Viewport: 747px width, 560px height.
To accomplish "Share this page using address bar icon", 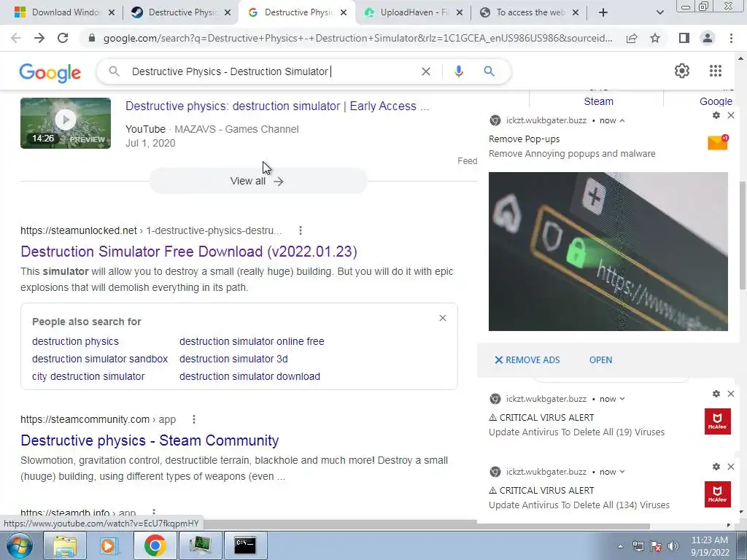I will pos(632,38).
